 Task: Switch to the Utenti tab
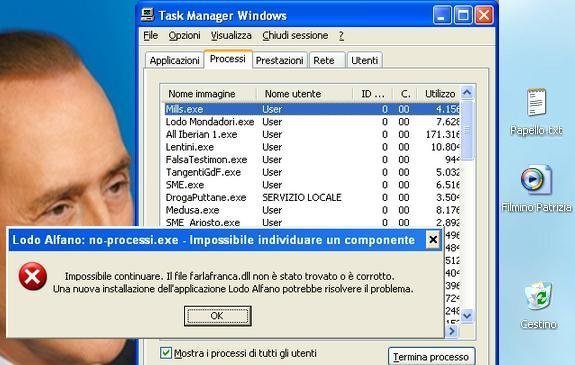[365, 61]
